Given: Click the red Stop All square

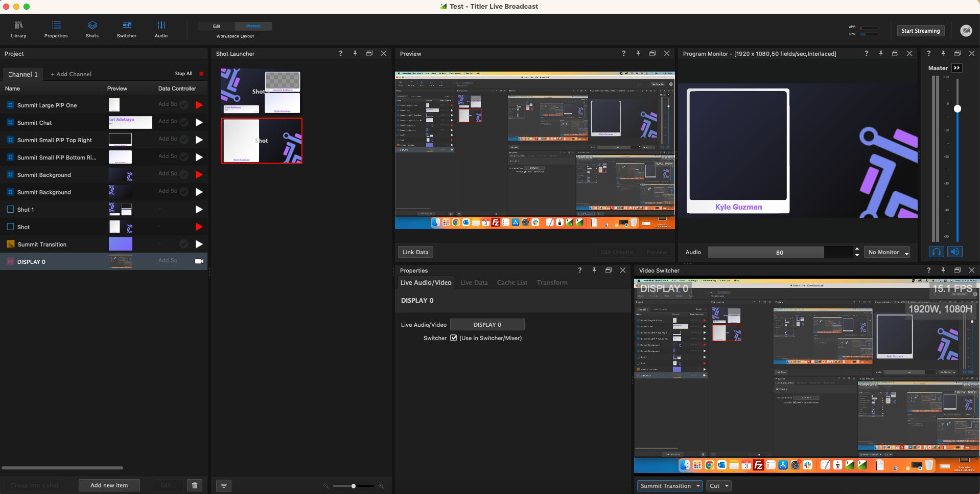Looking at the screenshot, I should pyautogui.click(x=201, y=74).
